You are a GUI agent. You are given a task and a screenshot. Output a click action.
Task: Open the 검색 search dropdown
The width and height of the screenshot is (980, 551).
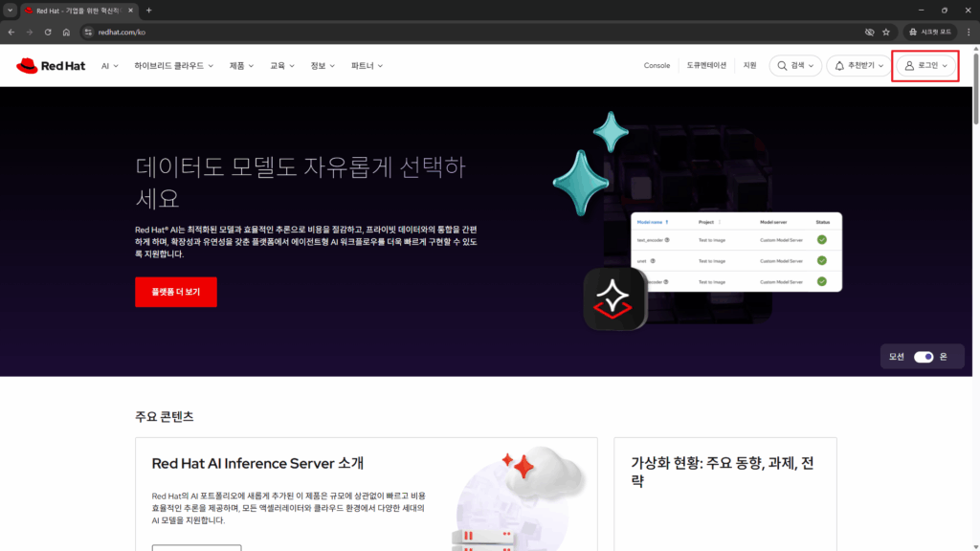point(795,66)
